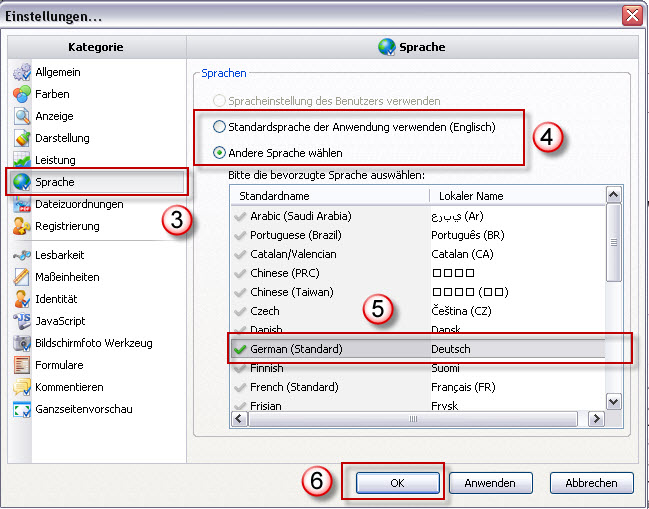Open the Dateizuordnungen category
The width and height of the screenshot is (649, 509).
click(x=79, y=204)
